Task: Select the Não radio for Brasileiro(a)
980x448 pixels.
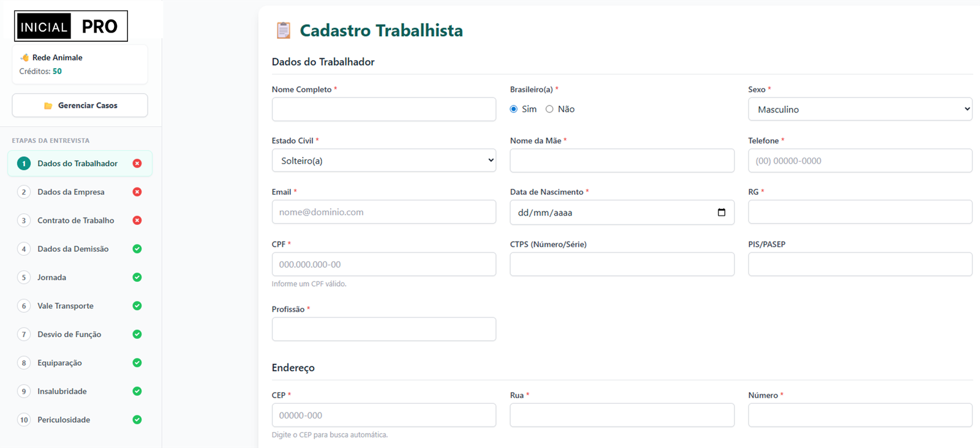Action: [549, 109]
